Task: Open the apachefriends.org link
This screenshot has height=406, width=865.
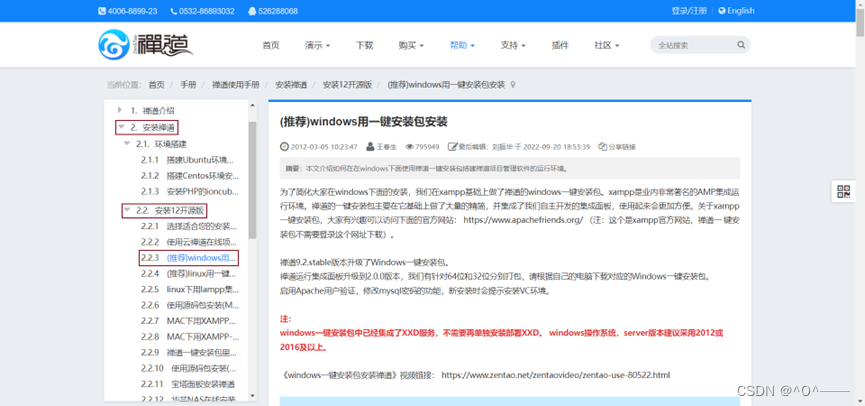Action: pos(523,220)
